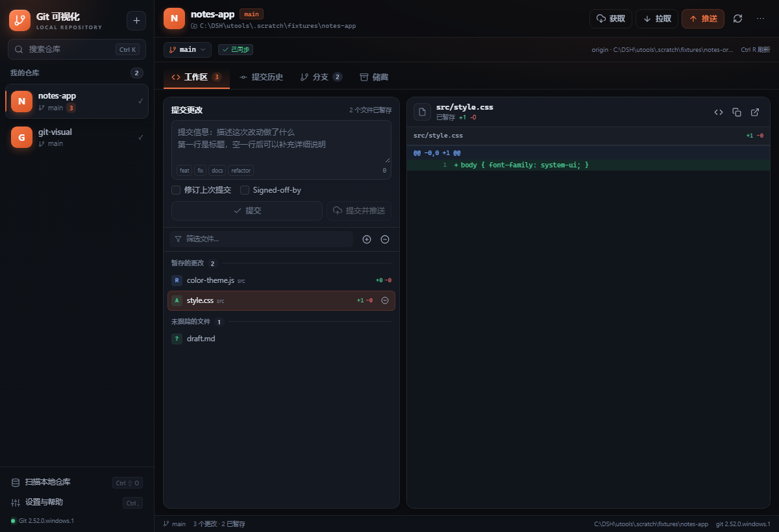Push commits with the 推送 button
779x532 pixels.
pyautogui.click(x=703, y=19)
